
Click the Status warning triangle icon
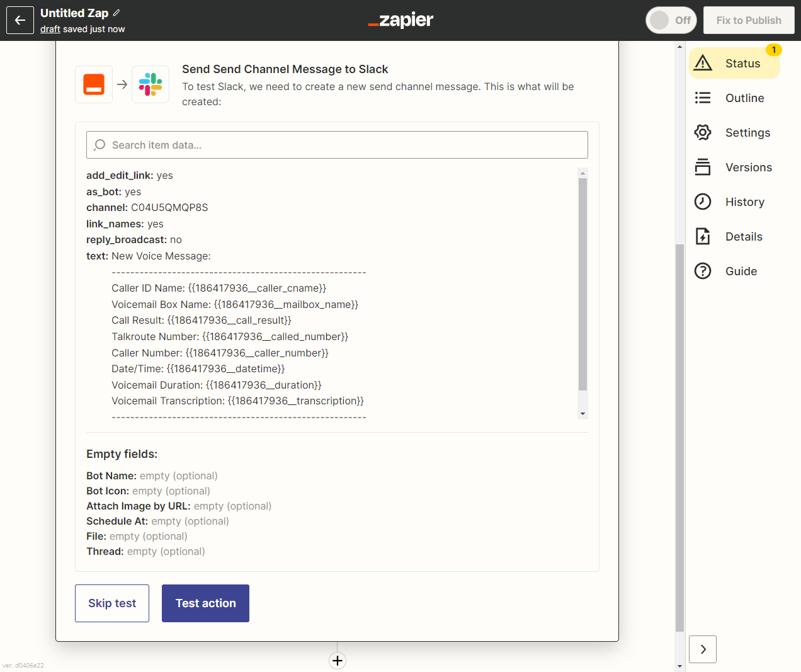tap(703, 63)
